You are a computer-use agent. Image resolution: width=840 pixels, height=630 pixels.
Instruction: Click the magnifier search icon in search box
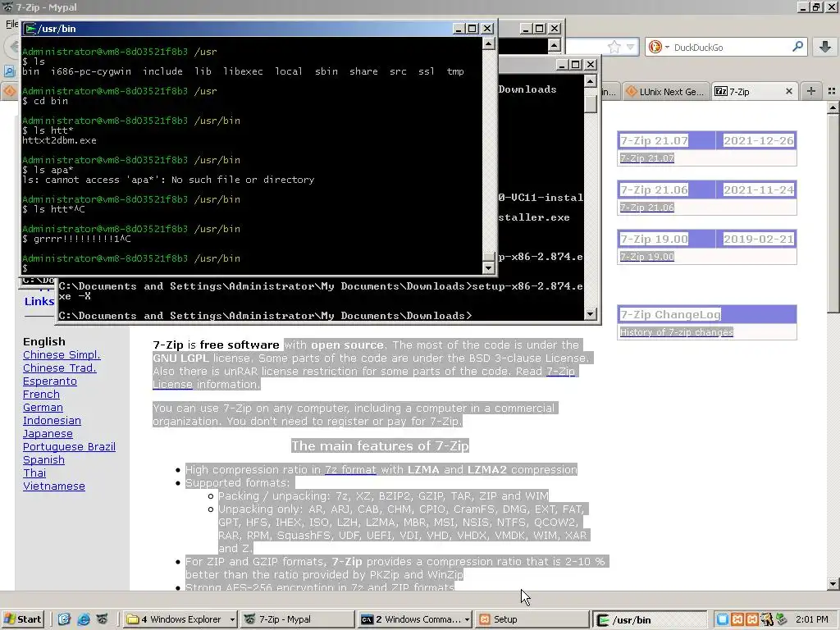pos(797,47)
